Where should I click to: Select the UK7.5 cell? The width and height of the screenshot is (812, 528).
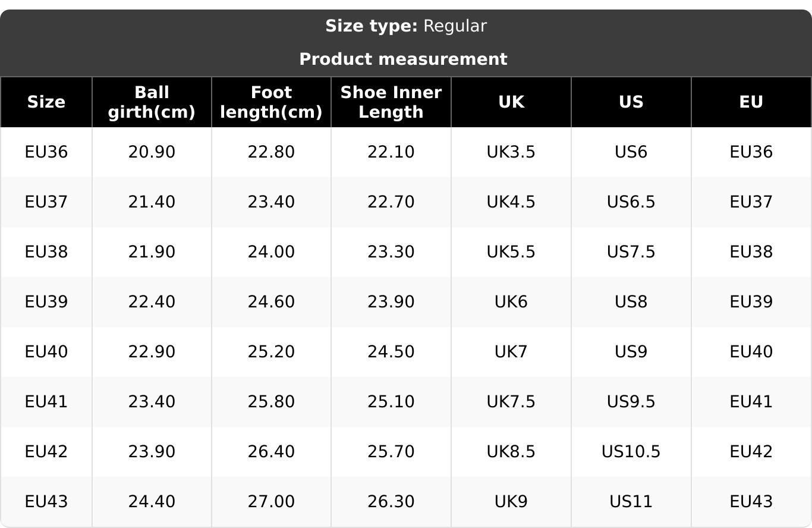coord(511,402)
